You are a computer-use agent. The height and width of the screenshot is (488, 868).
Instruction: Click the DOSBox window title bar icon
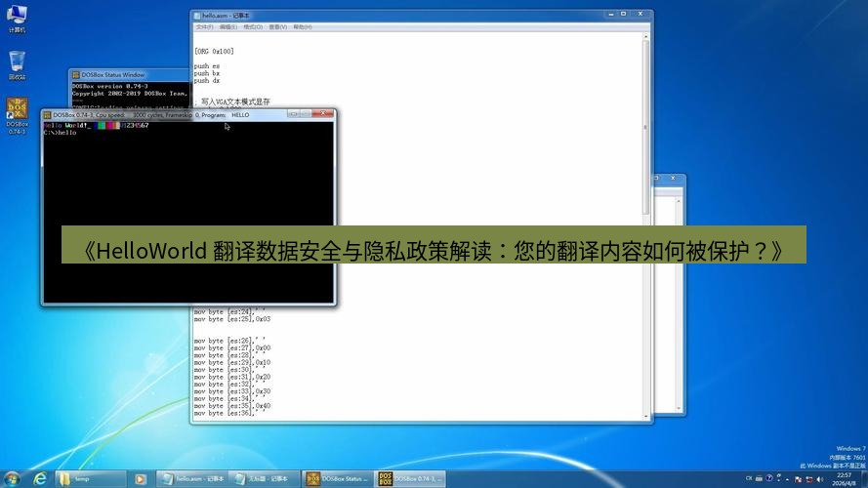click(x=48, y=115)
